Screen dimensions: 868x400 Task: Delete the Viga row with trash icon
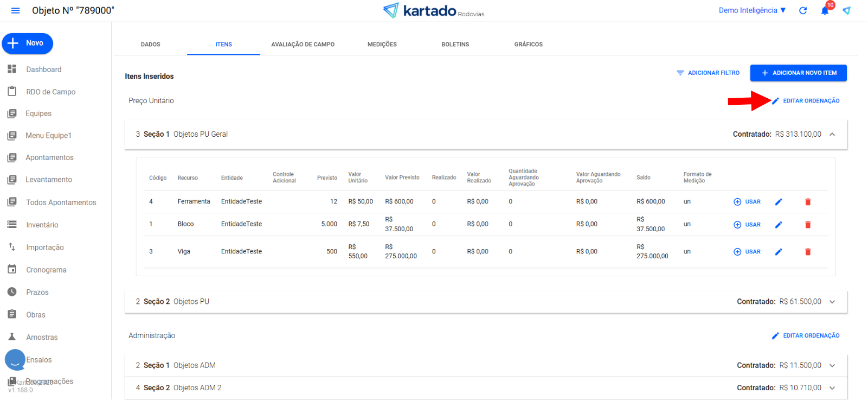point(808,252)
